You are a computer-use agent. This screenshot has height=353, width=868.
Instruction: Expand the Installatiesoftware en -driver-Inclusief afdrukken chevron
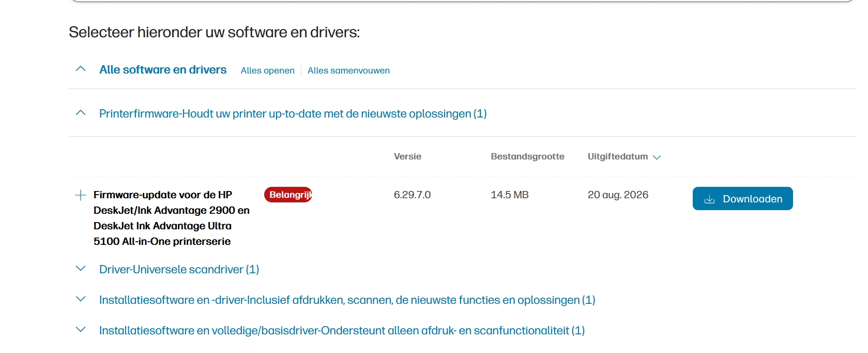[81, 299]
